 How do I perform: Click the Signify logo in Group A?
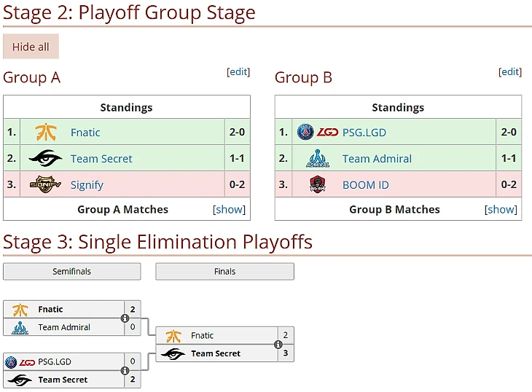pos(45,185)
